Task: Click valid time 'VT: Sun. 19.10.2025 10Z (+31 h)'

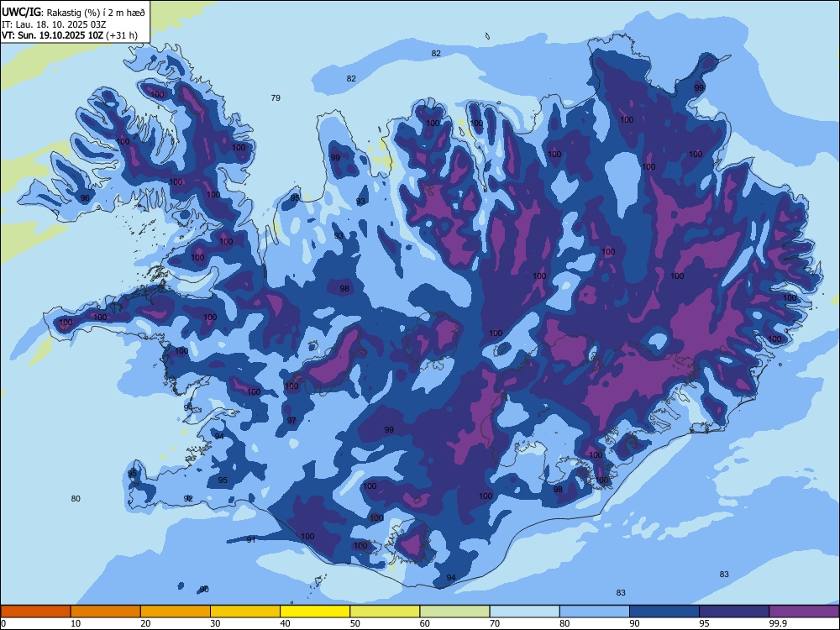Action: click(69, 35)
